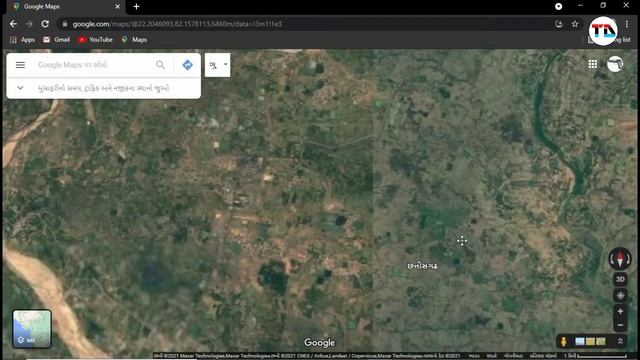Open Directions with the blue diamond icon
The width and height of the screenshot is (640, 360).
[x=187, y=65]
